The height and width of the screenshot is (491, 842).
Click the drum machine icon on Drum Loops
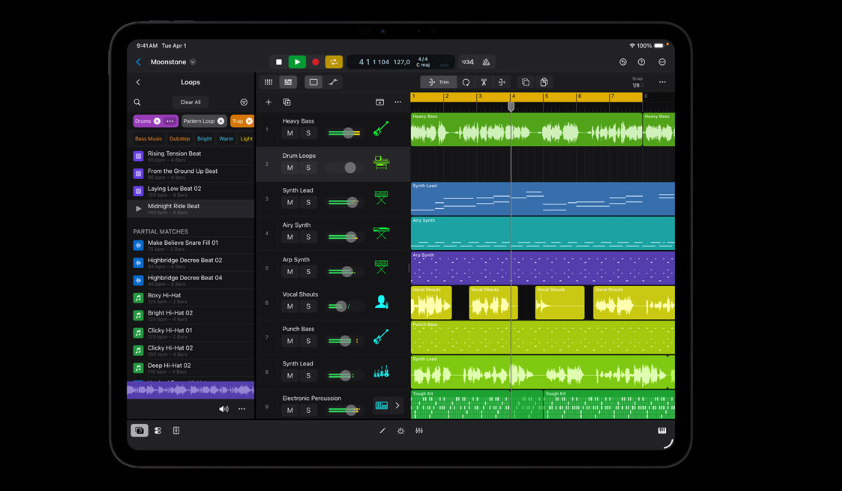pyautogui.click(x=381, y=163)
